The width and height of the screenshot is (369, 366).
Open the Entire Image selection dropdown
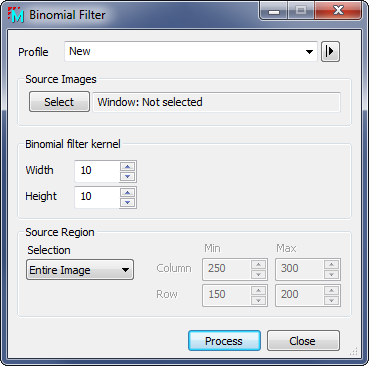tap(80, 270)
